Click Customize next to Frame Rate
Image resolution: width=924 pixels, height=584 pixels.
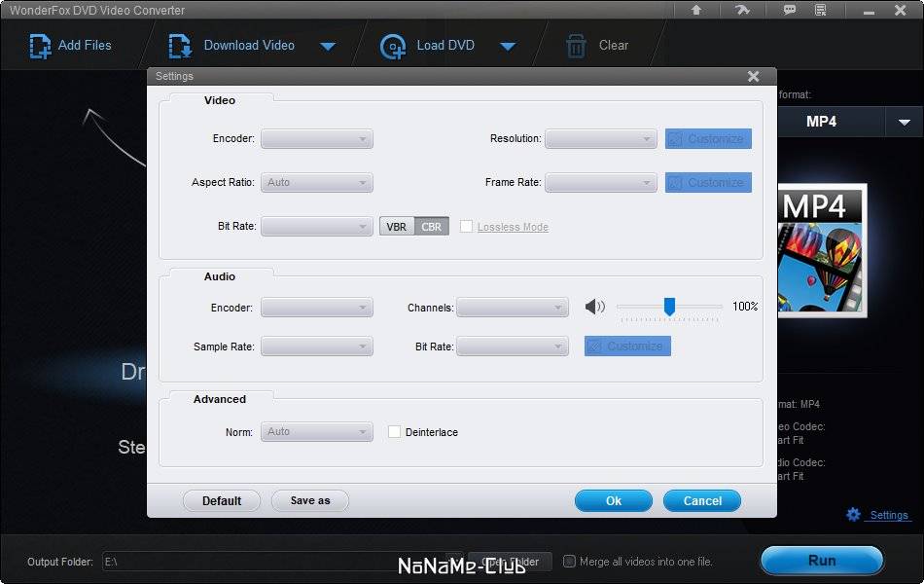(708, 182)
